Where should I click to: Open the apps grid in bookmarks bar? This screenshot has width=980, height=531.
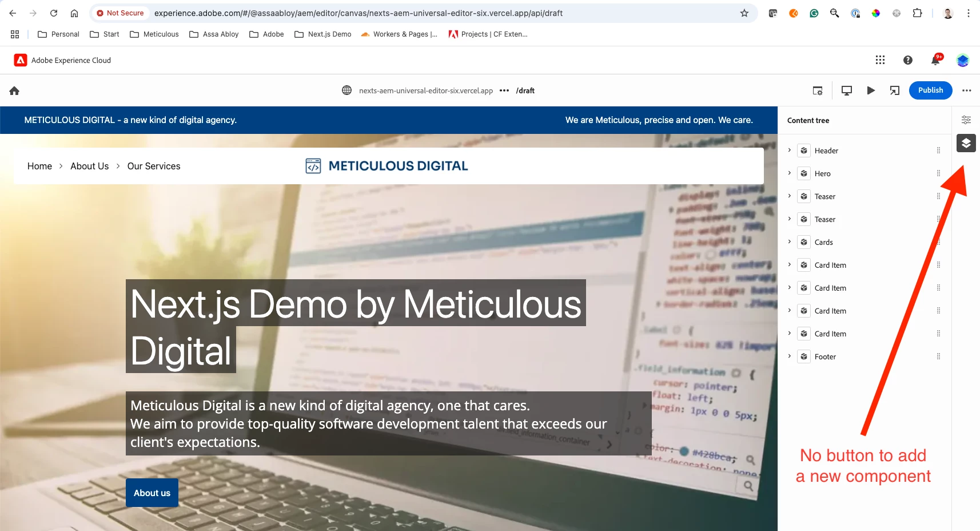[x=15, y=34]
